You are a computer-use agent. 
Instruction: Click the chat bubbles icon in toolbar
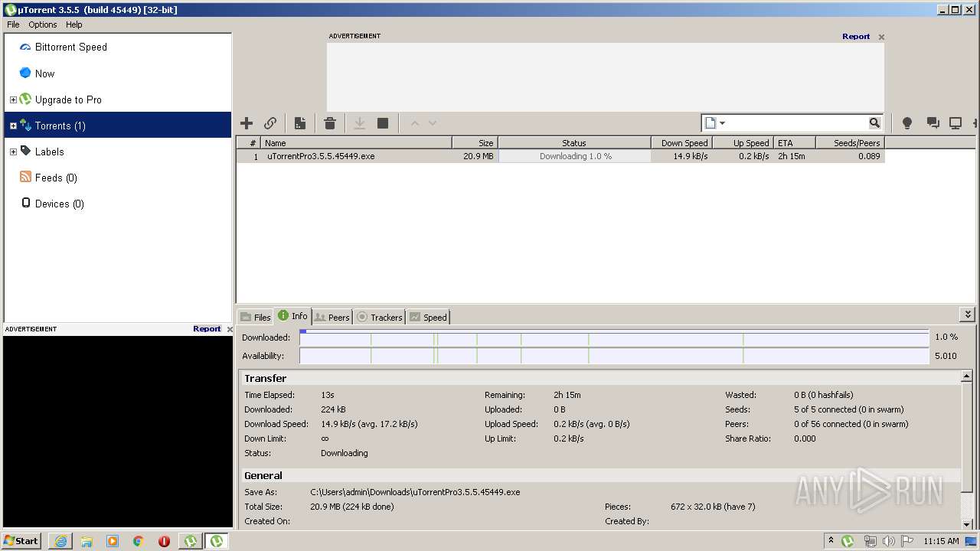point(933,123)
